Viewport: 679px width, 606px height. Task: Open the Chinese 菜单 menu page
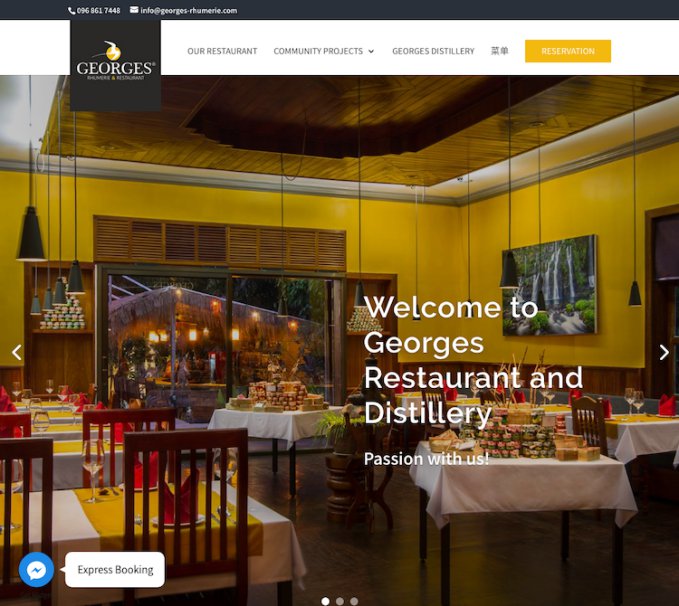click(499, 51)
